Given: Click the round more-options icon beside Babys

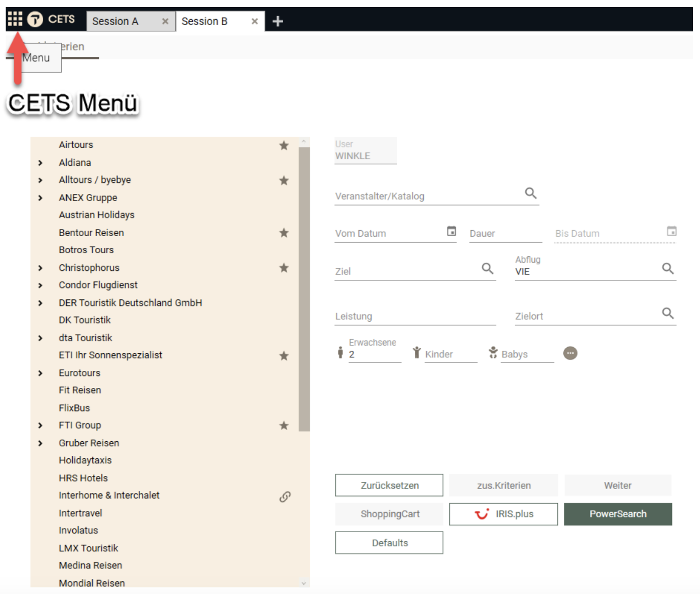Looking at the screenshot, I should tap(570, 353).
